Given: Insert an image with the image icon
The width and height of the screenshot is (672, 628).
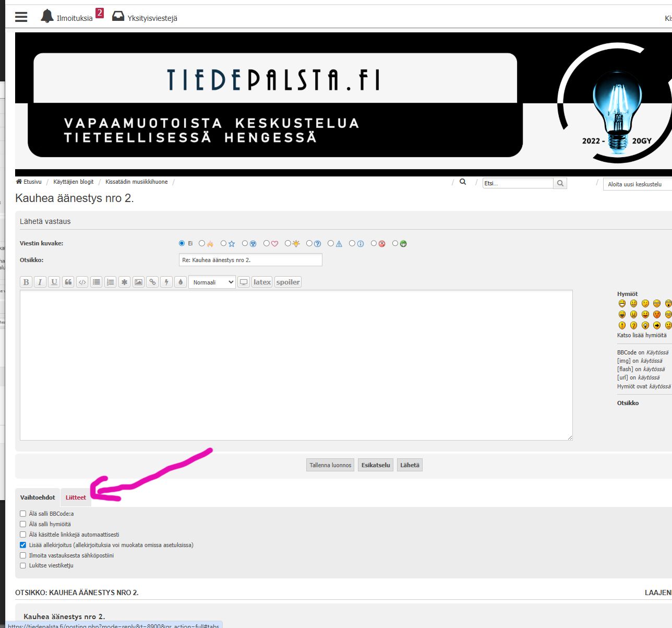Looking at the screenshot, I should pyautogui.click(x=138, y=282).
